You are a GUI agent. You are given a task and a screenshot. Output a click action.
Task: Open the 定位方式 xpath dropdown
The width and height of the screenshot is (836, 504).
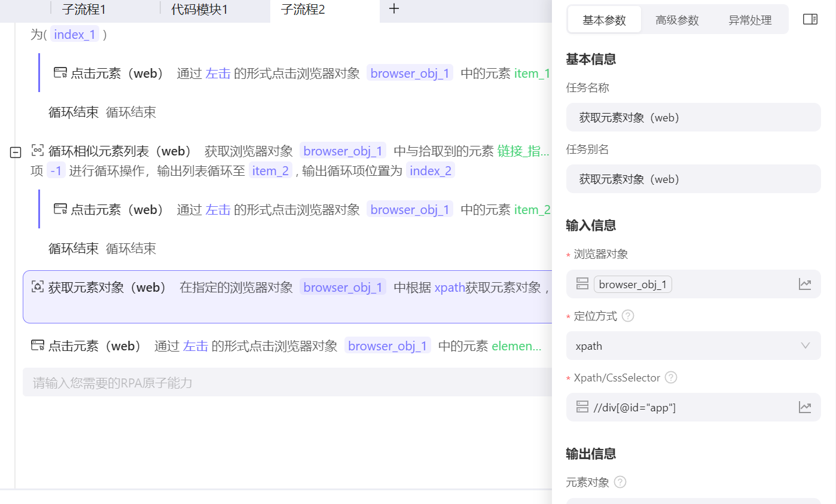[693, 346]
